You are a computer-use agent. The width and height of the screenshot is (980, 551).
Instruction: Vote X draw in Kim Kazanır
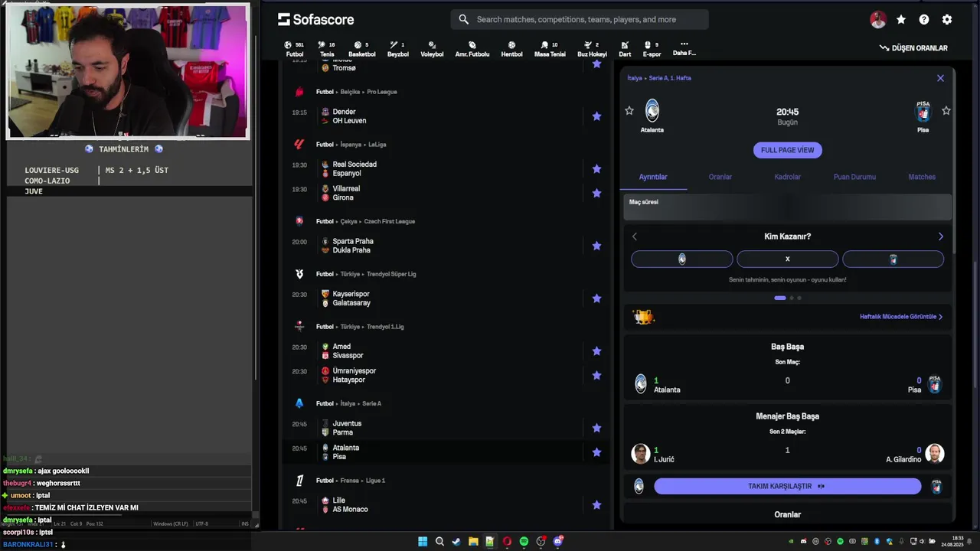787,259
